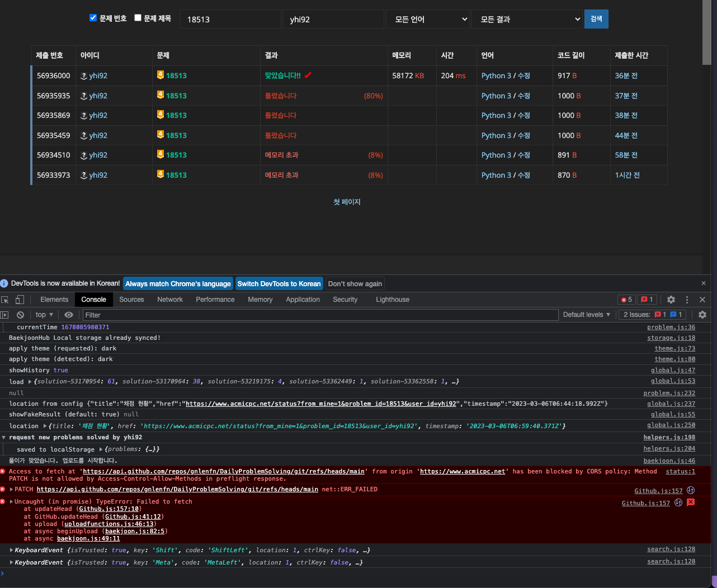The image size is (717, 588).
Task: Open live expression eye icon
Action: coord(69,315)
